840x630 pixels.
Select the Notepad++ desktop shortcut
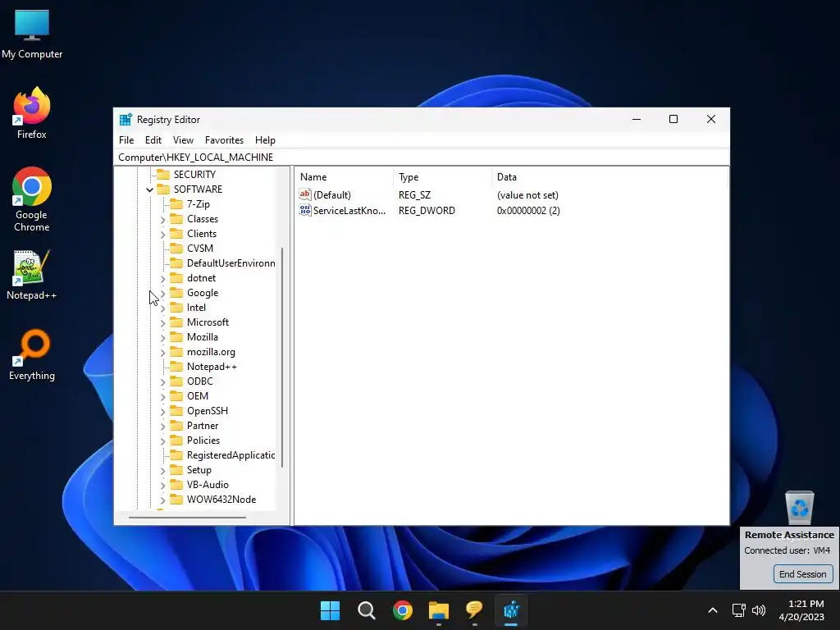click(x=32, y=274)
